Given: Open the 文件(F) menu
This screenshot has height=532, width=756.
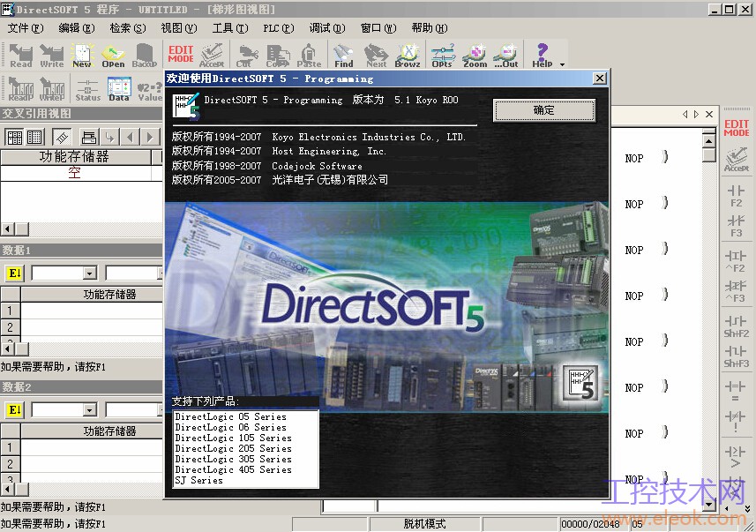Looking at the screenshot, I should pos(26,28).
